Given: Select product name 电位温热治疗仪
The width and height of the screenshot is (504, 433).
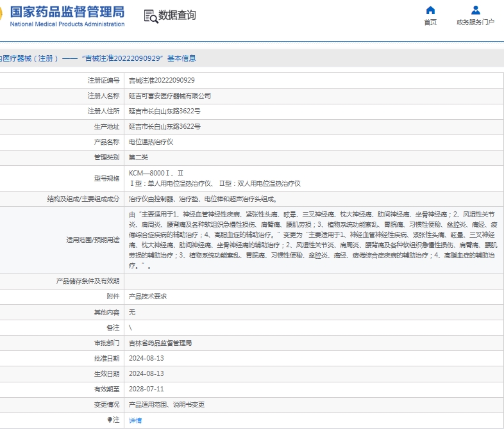Looking at the screenshot, I should tap(151, 142).
